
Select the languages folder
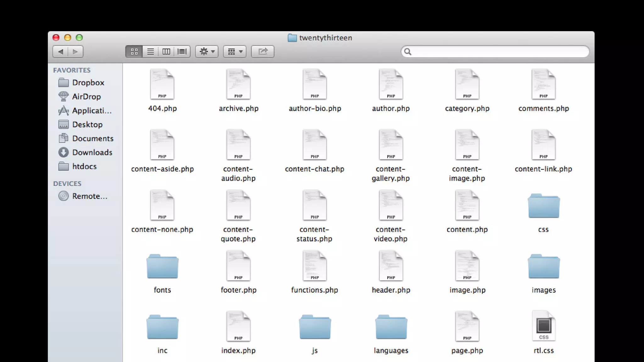click(x=391, y=327)
